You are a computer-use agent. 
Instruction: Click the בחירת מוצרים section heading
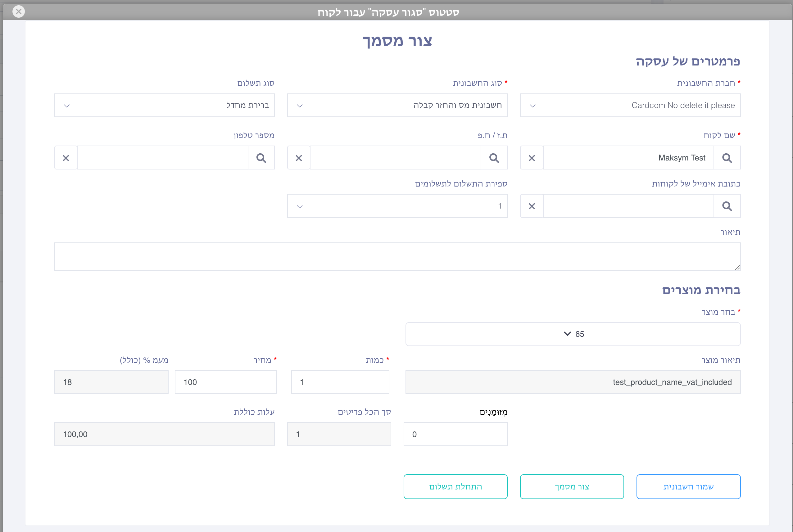pyautogui.click(x=701, y=290)
